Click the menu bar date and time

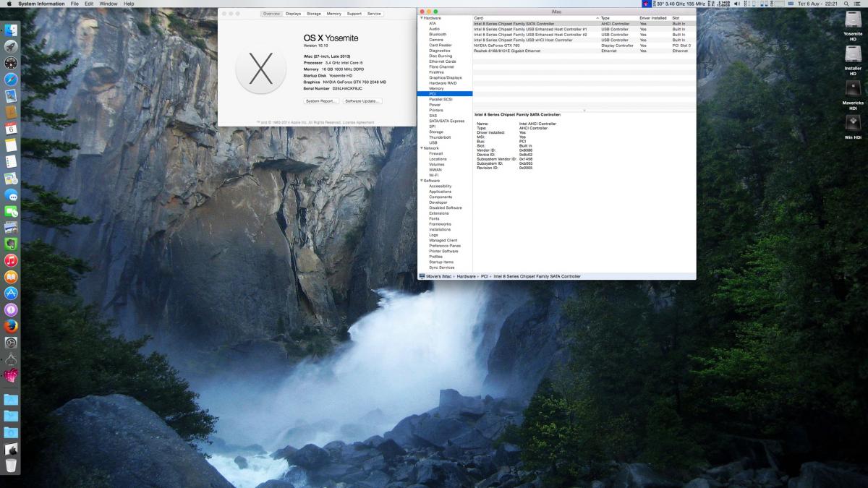click(817, 4)
